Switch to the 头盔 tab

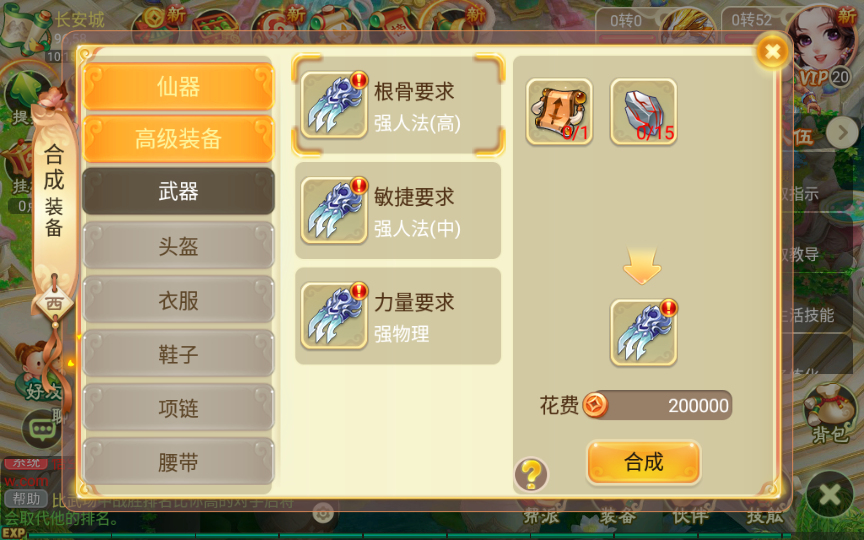[179, 246]
